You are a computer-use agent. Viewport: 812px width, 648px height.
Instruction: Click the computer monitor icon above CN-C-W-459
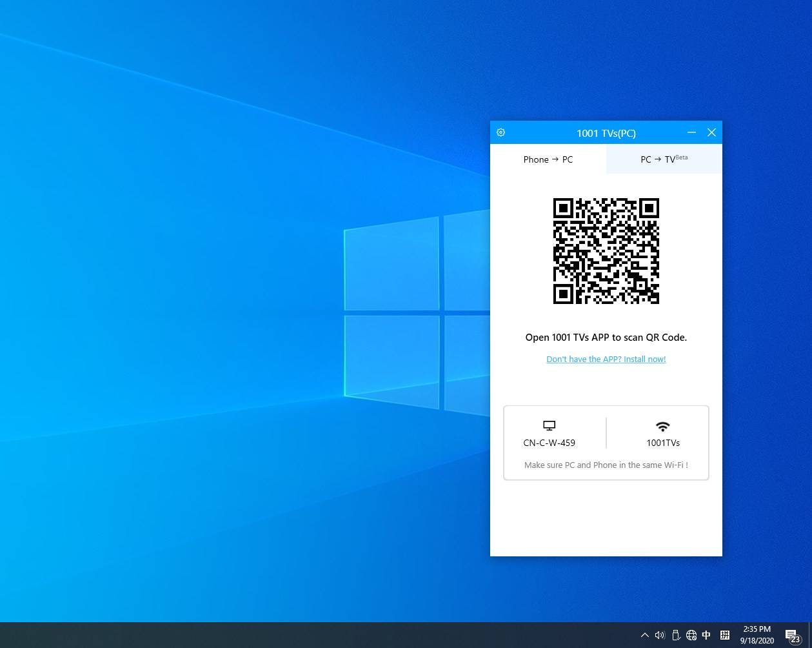point(549,426)
